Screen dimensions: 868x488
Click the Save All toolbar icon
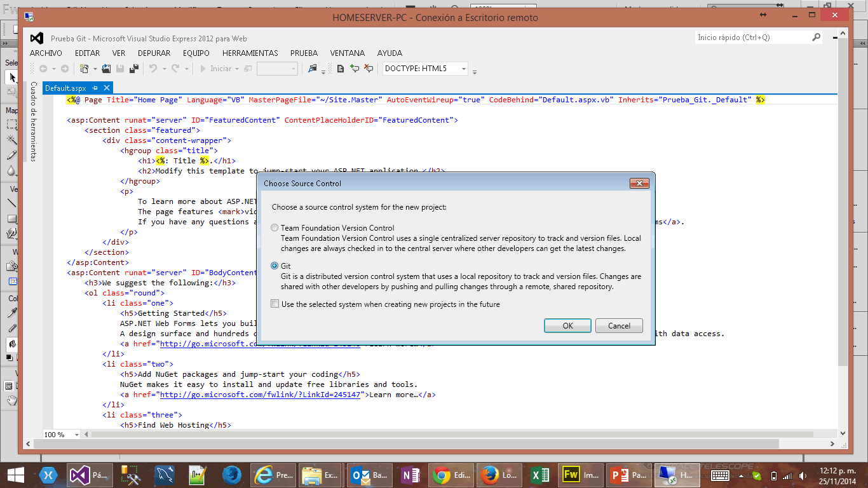point(134,69)
